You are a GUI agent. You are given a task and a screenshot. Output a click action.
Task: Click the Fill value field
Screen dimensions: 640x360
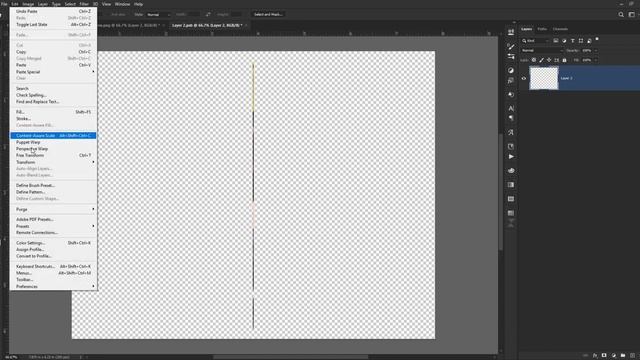point(587,60)
